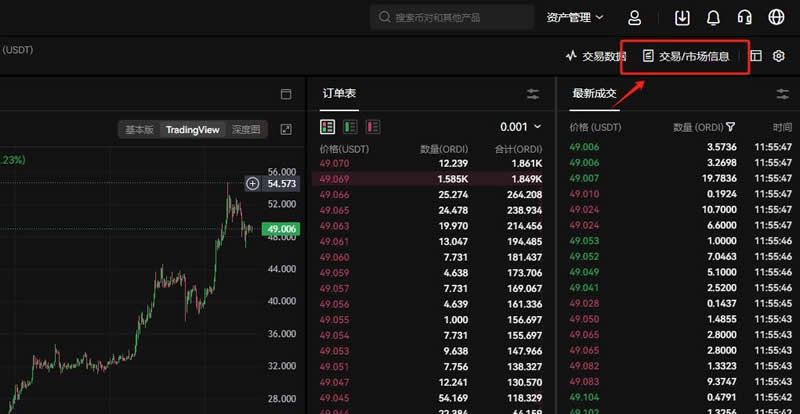The image size is (800, 414).
Task: Open the notifications bell
Action: coord(713,17)
